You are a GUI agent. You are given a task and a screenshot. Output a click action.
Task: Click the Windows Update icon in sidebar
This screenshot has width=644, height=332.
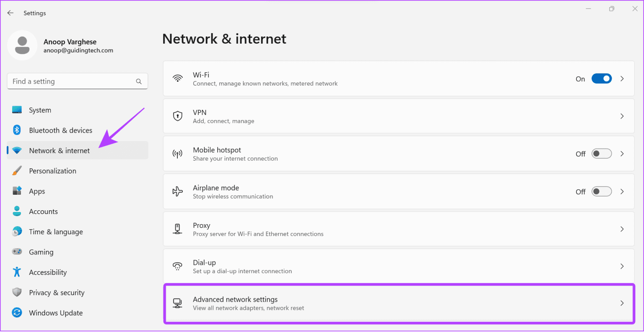coord(17,313)
